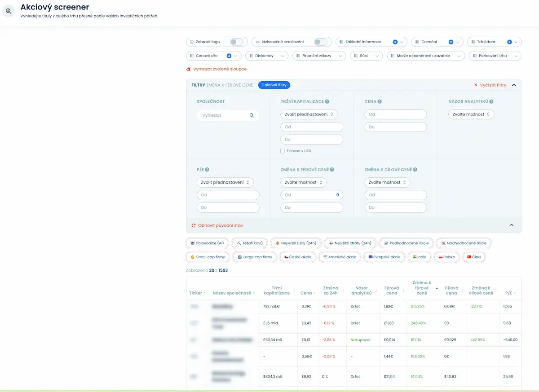Image resolution: width=539 pixels, height=392 pixels.
Task: Collapse the filters panel with top chevron
Action: click(514, 85)
